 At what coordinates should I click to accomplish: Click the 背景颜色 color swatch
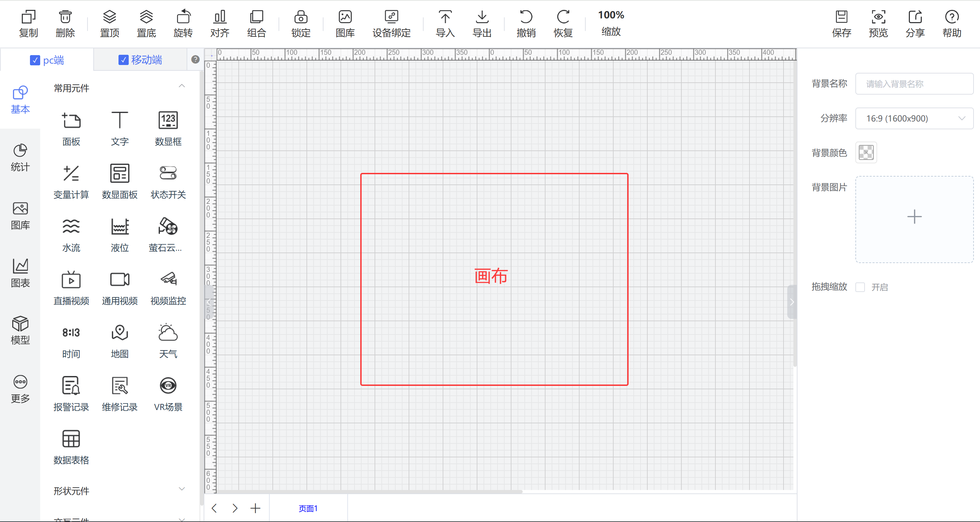pyautogui.click(x=866, y=152)
